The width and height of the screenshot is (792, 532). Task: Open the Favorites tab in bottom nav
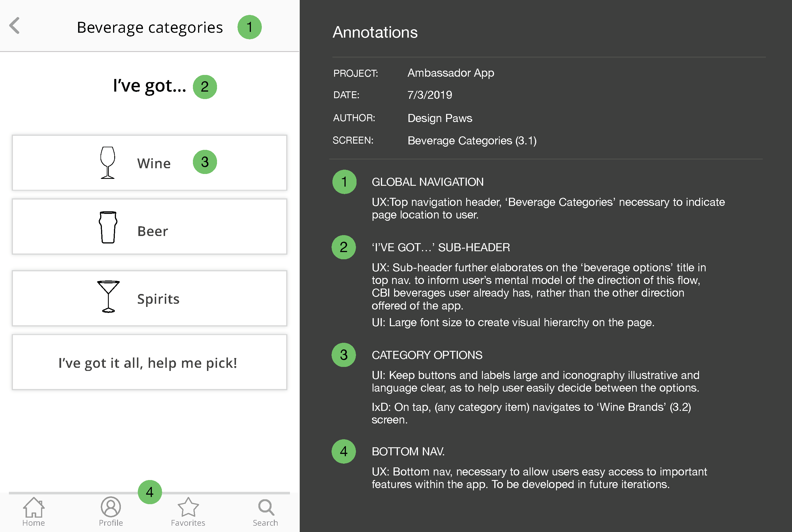click(188, 512)
